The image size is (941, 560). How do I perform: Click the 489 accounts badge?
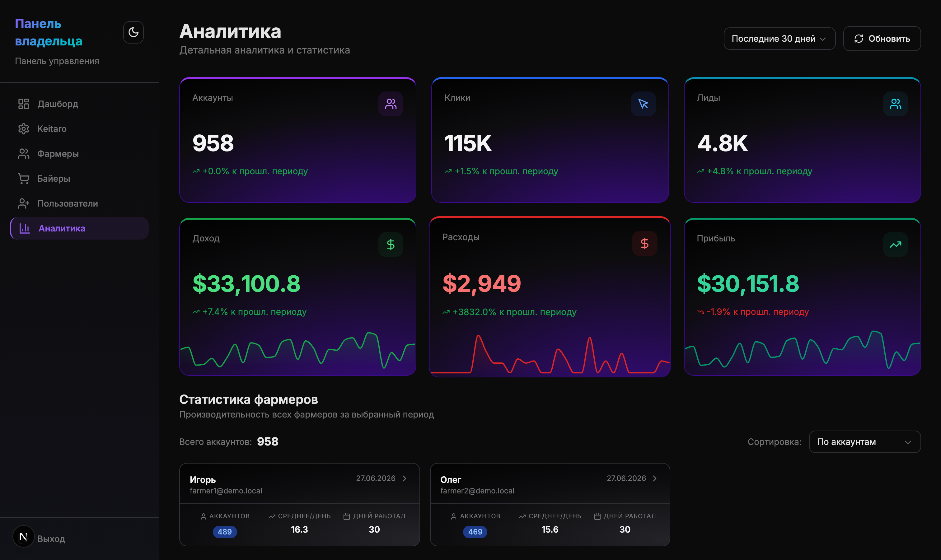[225, 532]
